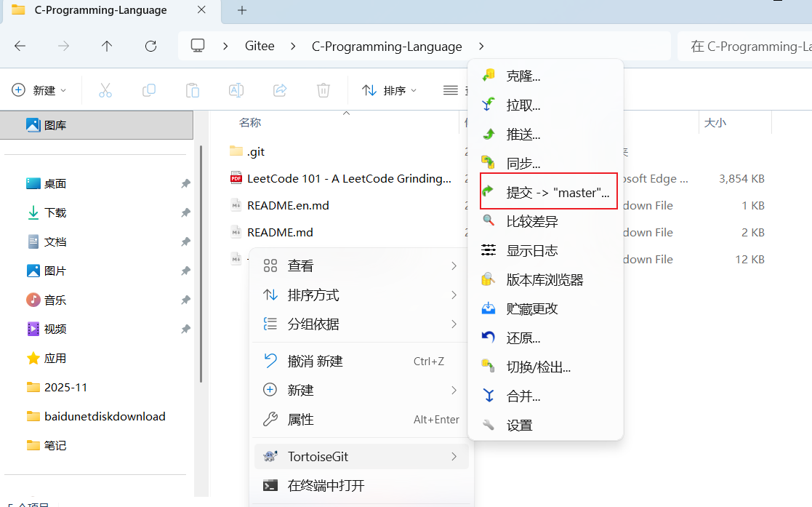Choose 在终端中打开 (Open in Terminal)
The image size is (812, 507).
tap(361, 486)
